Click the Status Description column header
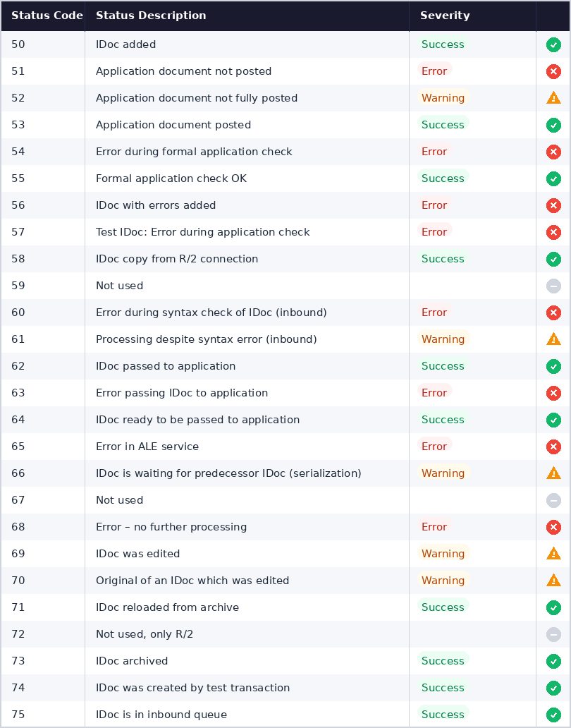Screen dimensions: 571x728 pyautogui.click(x=151, y=16)
